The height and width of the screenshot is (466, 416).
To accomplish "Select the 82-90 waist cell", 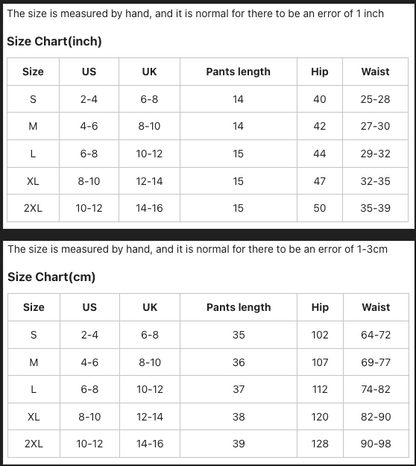I will click(x=376, y=417).
